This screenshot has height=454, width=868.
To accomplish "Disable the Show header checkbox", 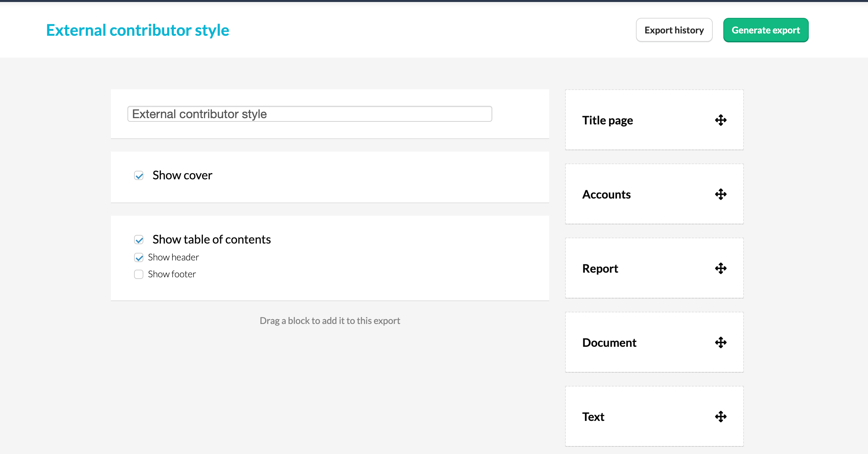I will [139, 258].
